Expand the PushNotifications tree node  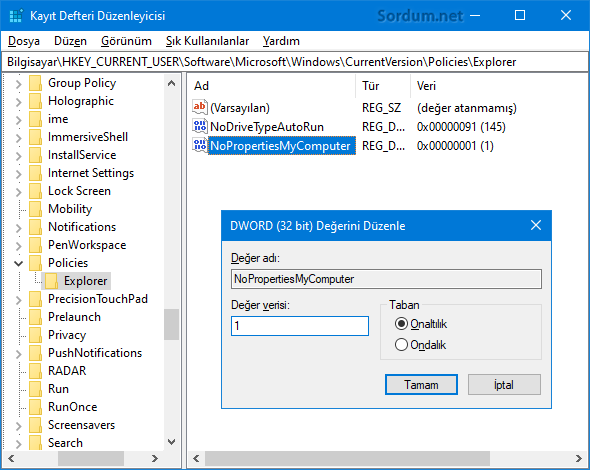point(18,354)
